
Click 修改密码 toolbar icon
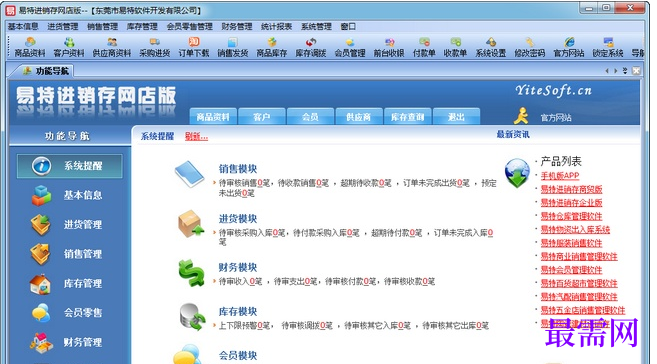[530, 47]
